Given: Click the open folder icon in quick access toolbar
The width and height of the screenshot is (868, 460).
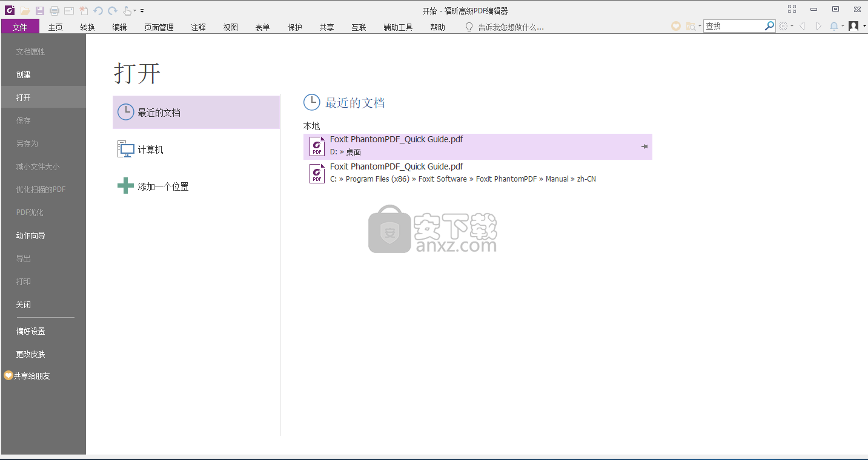Looking at the screenshot, I should click(x=25, y=10).
